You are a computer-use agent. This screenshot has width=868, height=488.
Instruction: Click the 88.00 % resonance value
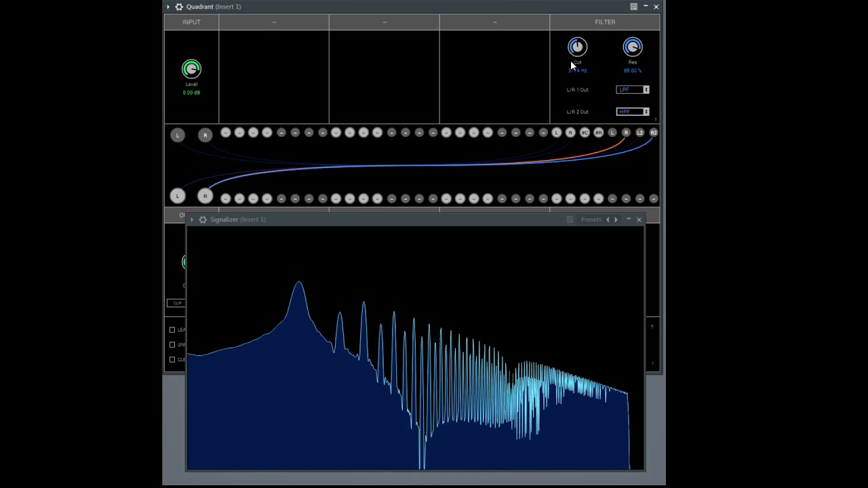pyautogui.click(x=633, y=70)
